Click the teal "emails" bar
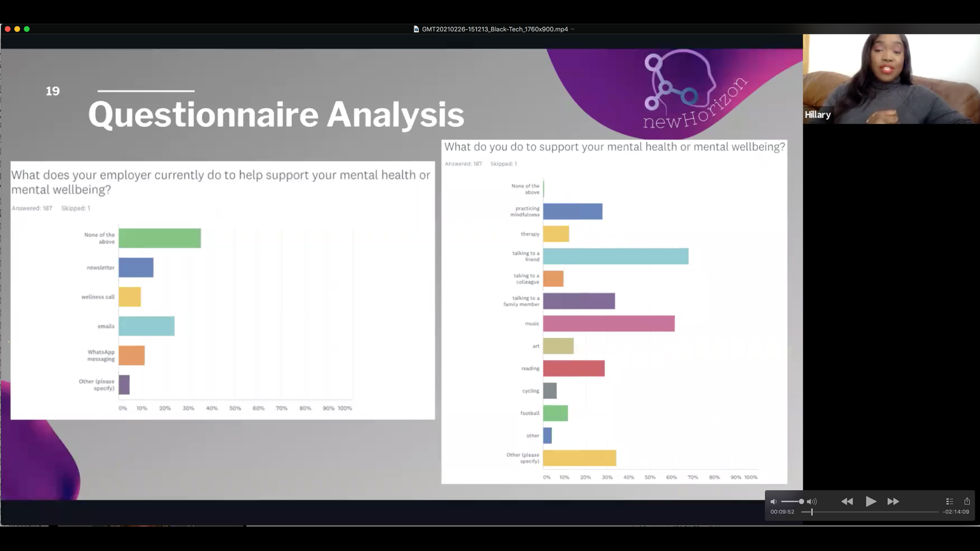Viewport: 980px width, 551px height. [x=147, y=326]
